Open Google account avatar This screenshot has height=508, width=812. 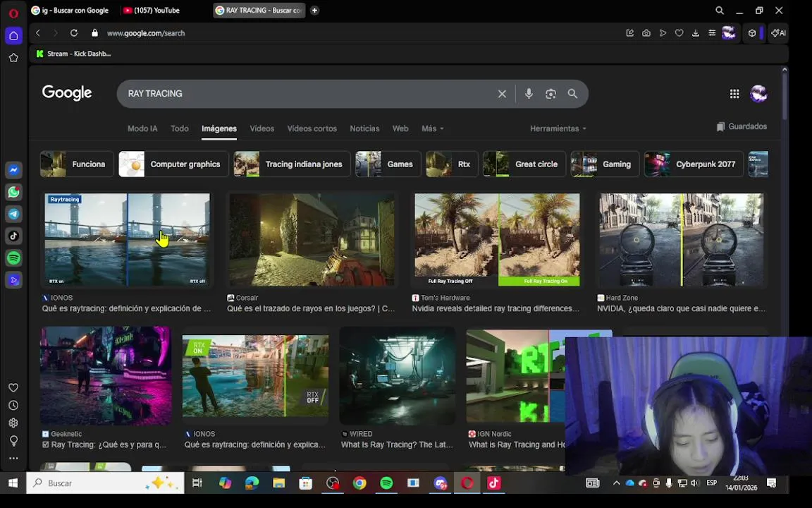coord(758,94)
